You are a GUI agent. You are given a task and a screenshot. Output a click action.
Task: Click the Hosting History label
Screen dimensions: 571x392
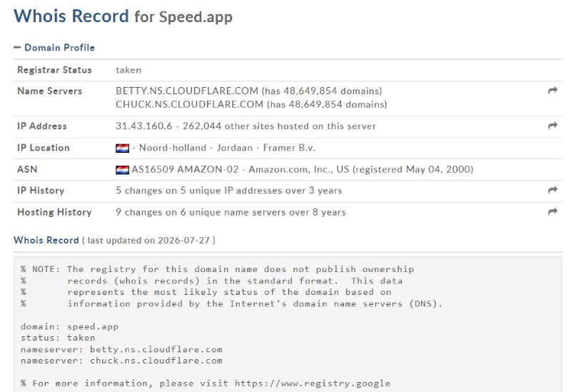click(55, 212)
